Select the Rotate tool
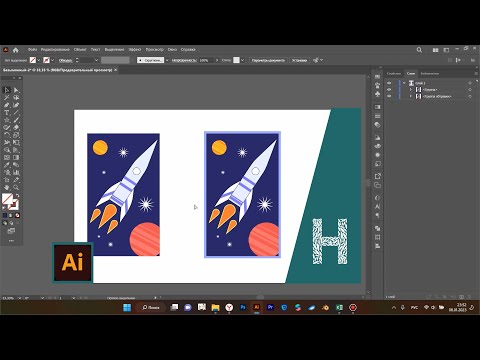Viewport: 480px width, 360px height. [7, 135]
